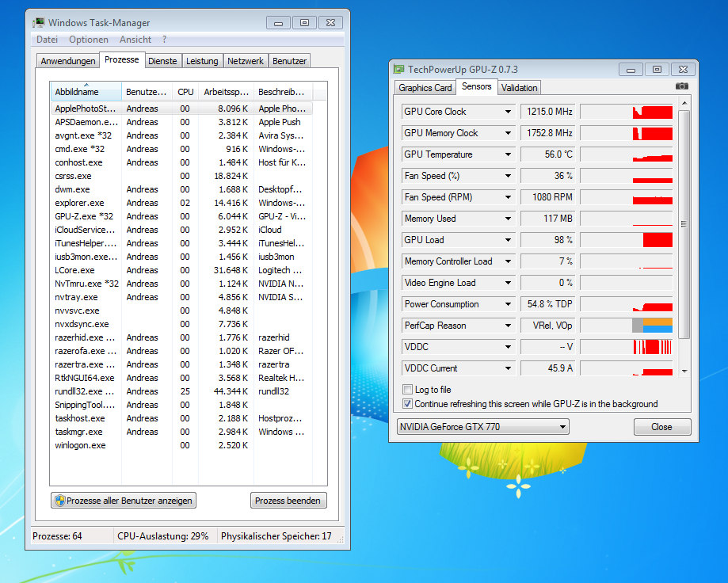Switch to the Benutzer tab
Screen dimensions: 728x583
click(289, 61)
